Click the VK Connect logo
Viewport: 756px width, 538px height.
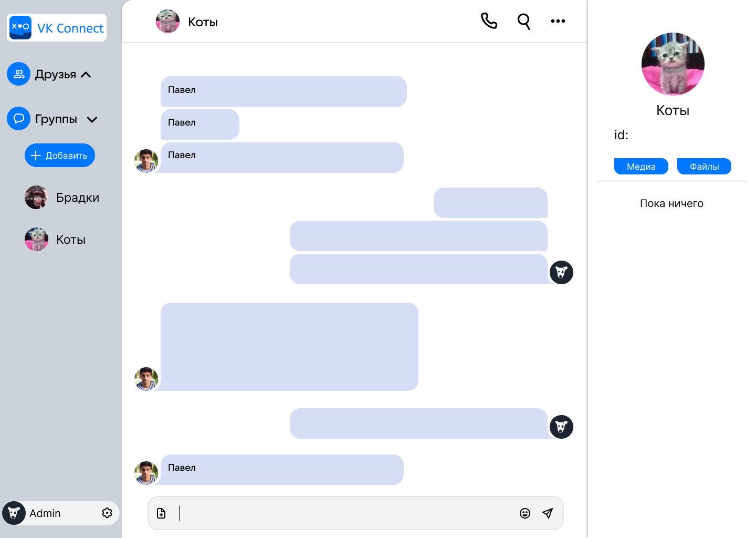point(57,27)
